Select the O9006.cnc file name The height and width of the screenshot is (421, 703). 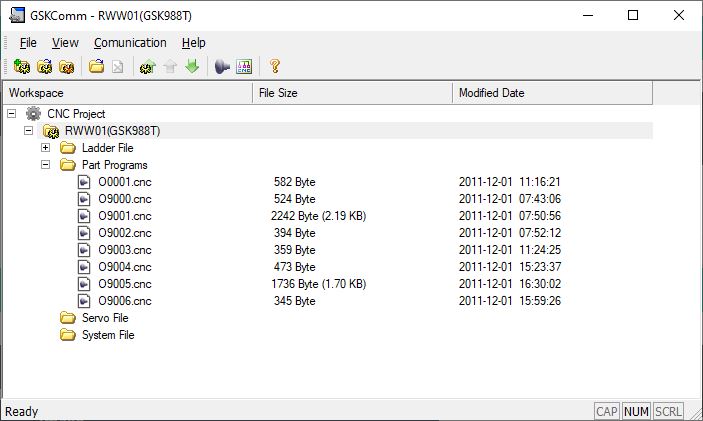click(x=125, y=301)
